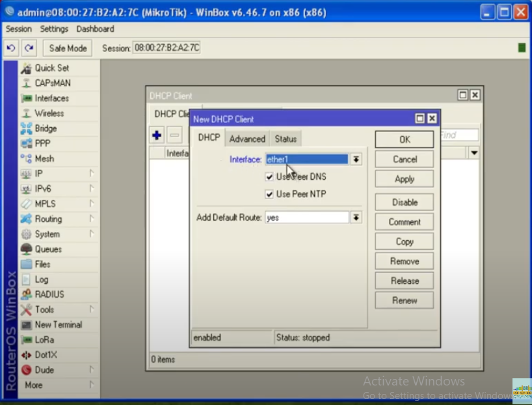Toggle the Use Peer NTP checkbox
The width and height of the screenshot is (532, 405).
coord(269,194)
